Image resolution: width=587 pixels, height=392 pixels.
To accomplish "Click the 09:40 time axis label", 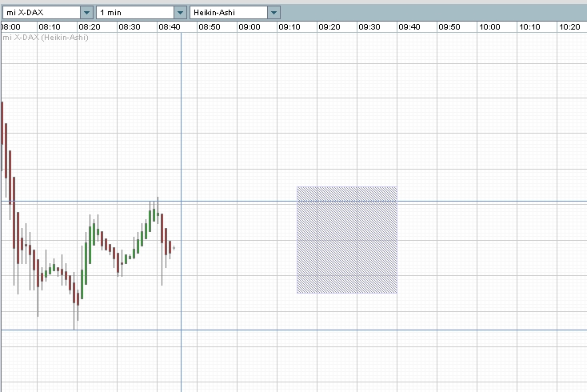I will click(x=409, y=27).
